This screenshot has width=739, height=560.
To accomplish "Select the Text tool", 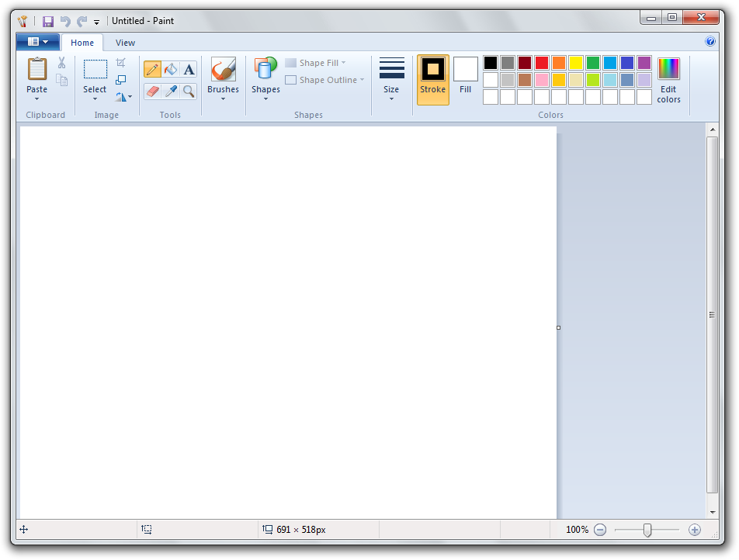I will coord(189,69).
